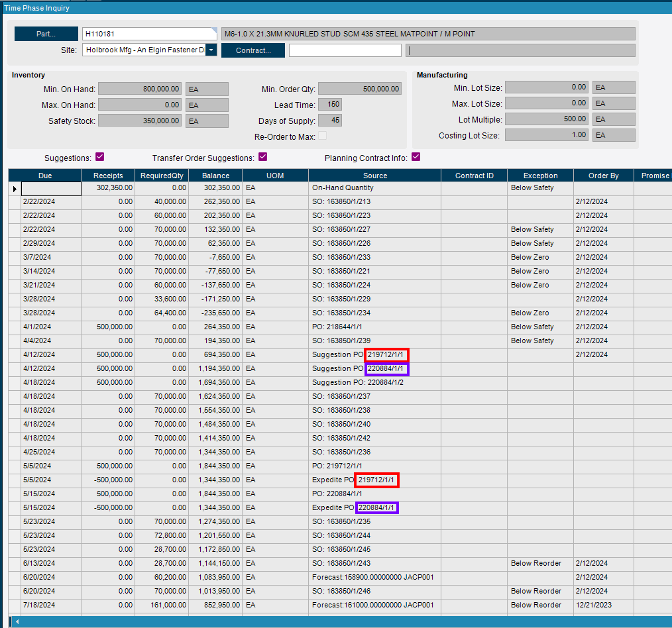Select the source cell PO: 218644/1/1
Viewport: 672px width, 628px height.
coord(374,327)
